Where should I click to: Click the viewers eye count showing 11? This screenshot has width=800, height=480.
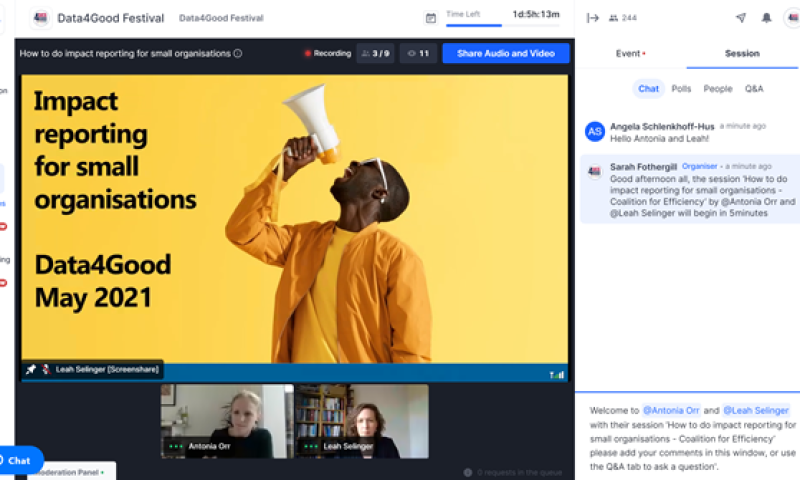418,54
